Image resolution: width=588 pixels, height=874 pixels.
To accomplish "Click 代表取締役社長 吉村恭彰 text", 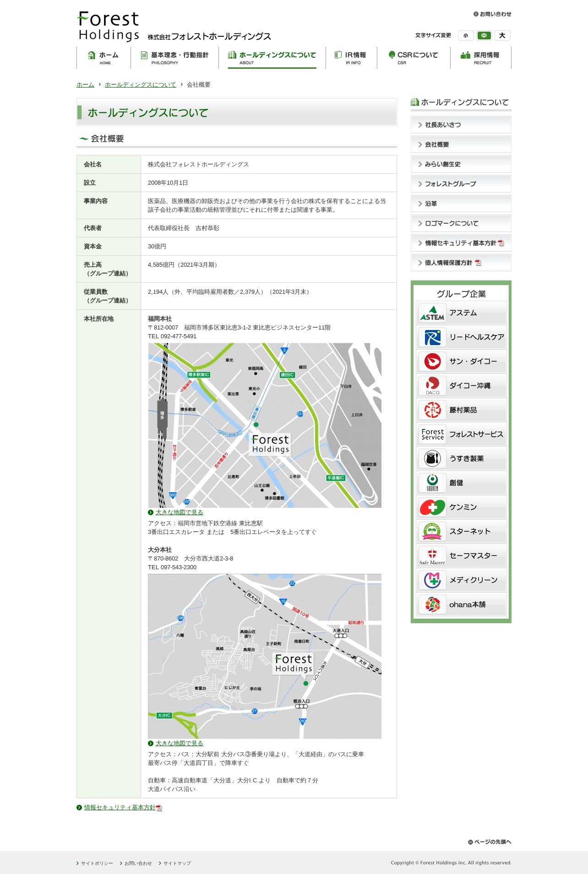I will click(x=184, y=228).
